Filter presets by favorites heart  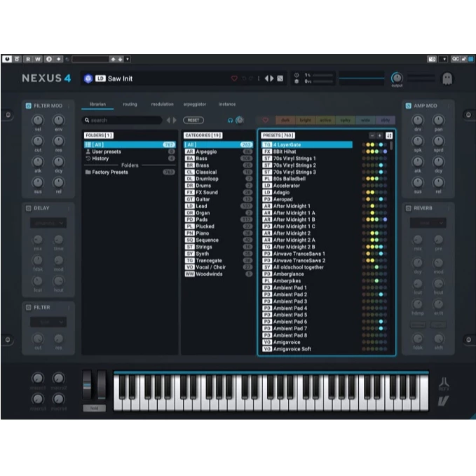265,120
